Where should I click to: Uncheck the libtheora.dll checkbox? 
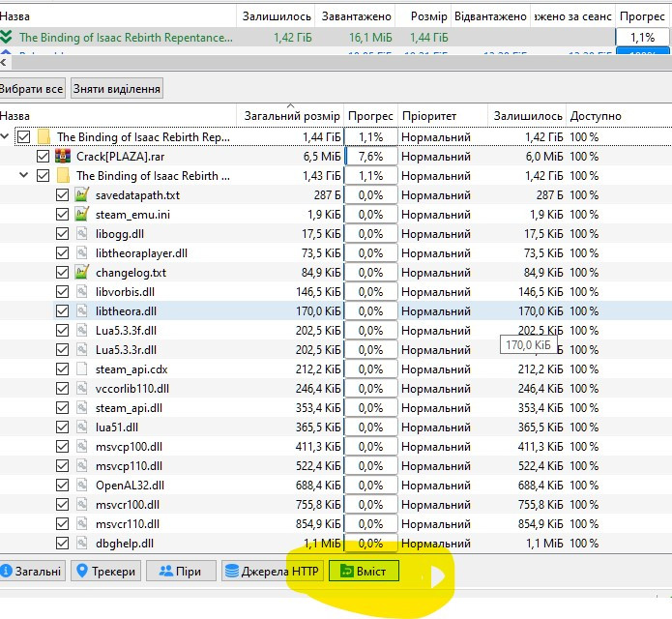pyautogui.click(x=63, y=311)
